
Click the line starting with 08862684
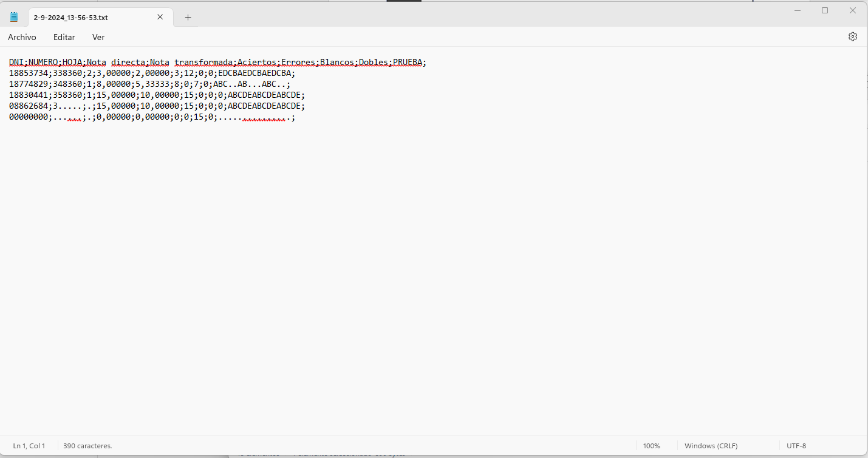click(x=157, y=106)
